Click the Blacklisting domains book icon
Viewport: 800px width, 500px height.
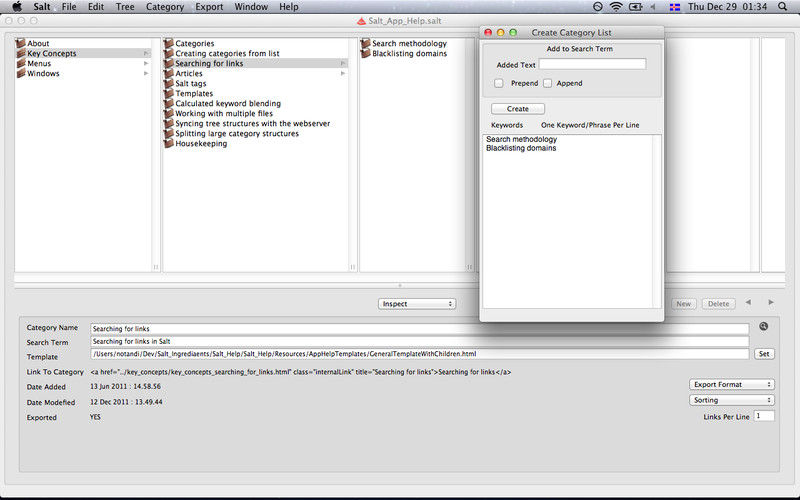pyautogui.click(x=365, y=53)
